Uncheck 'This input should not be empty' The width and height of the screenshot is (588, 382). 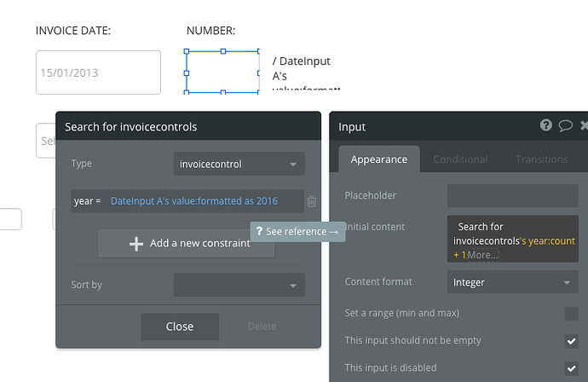(x=571, y=341)
